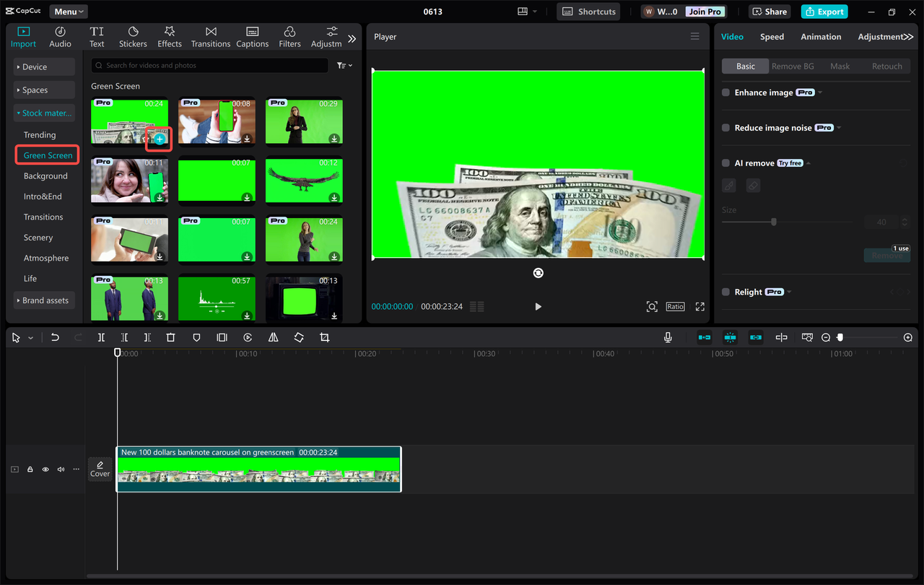Switch to the Speed tab

click(x=772, y=36)
